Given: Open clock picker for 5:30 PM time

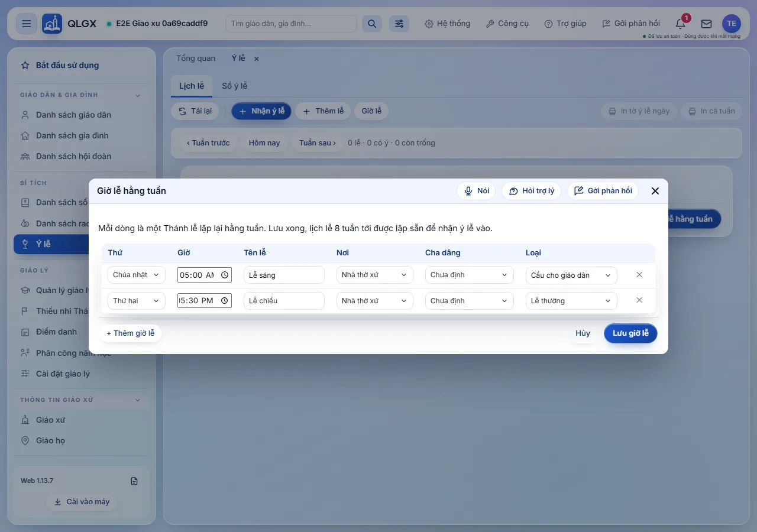Looking at the screenshot, I should (x=225, y=300).
